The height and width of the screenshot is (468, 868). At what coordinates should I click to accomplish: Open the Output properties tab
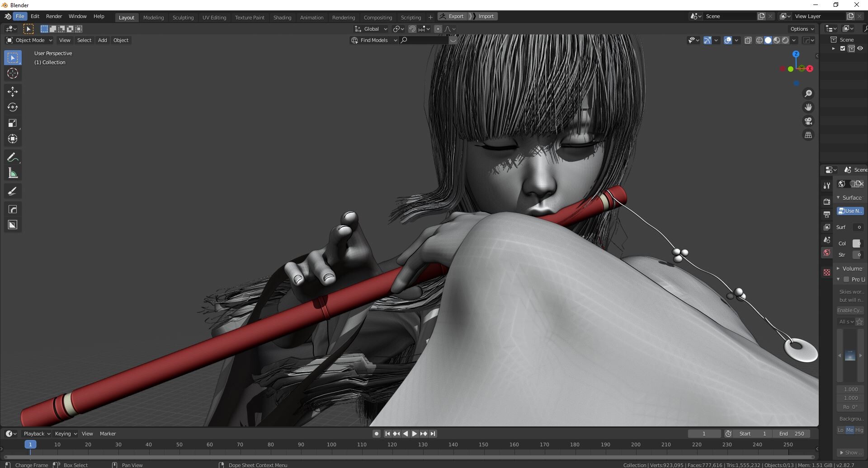827,214
